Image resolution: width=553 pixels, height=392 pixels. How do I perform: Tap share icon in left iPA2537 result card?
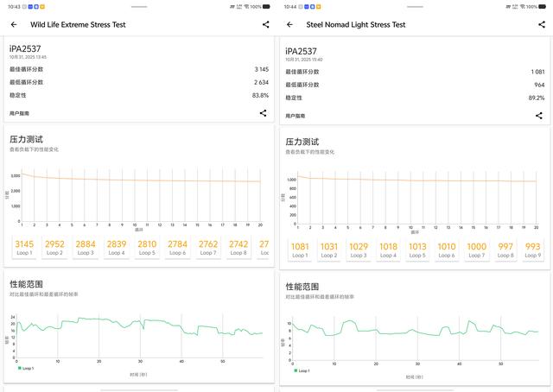tap(263, 113)
